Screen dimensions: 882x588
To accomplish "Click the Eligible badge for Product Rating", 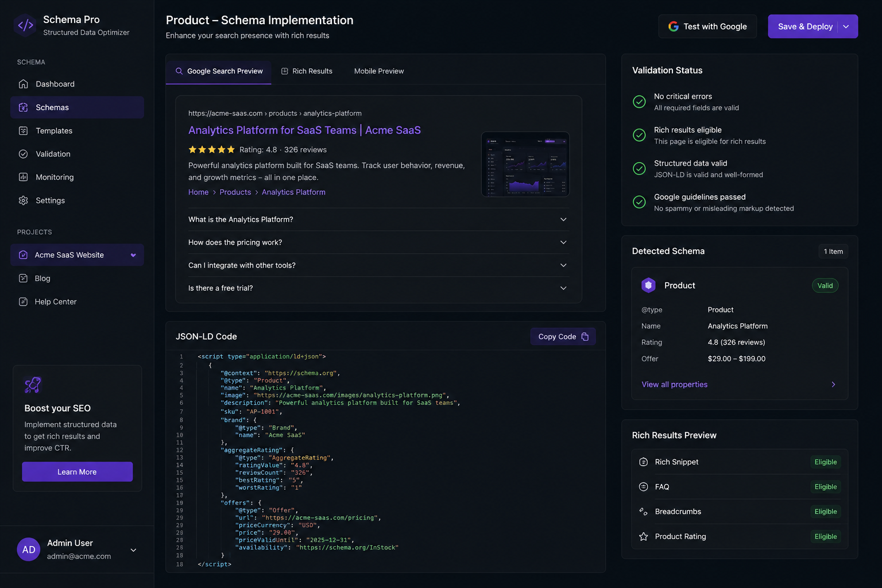I will pyautogui.click(x=826, y=536).
